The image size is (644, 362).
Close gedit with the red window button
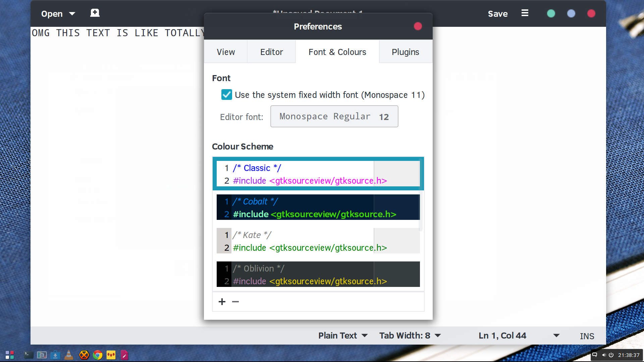(x=591, y=13)
